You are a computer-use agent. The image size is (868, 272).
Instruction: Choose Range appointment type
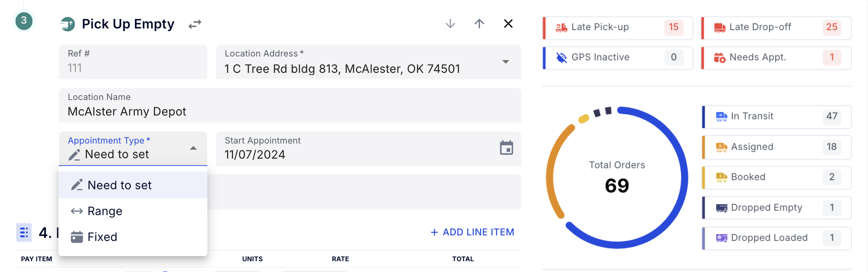point(105,211)
